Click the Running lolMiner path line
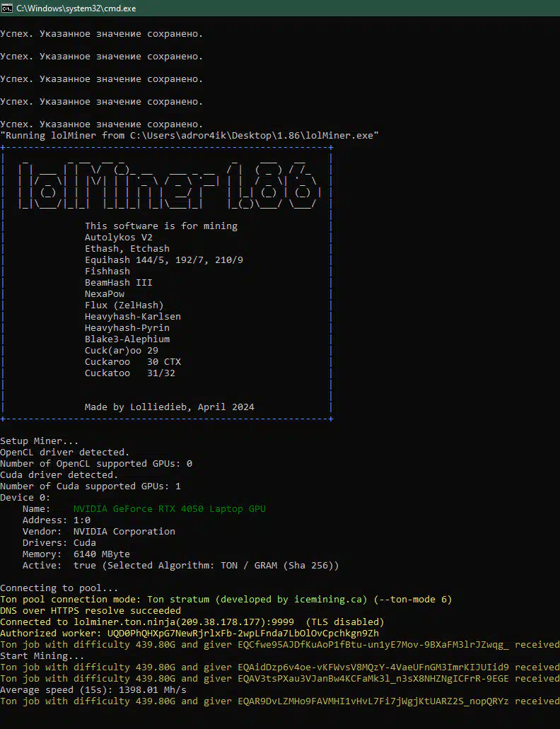Screen dimensions: 560x729 [189, 135]
